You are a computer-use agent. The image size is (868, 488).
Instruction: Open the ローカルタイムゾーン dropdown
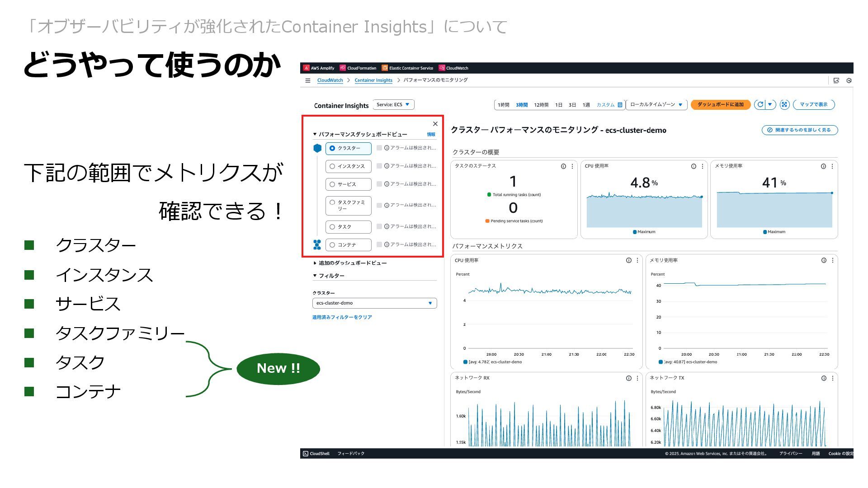pos(656,105)
